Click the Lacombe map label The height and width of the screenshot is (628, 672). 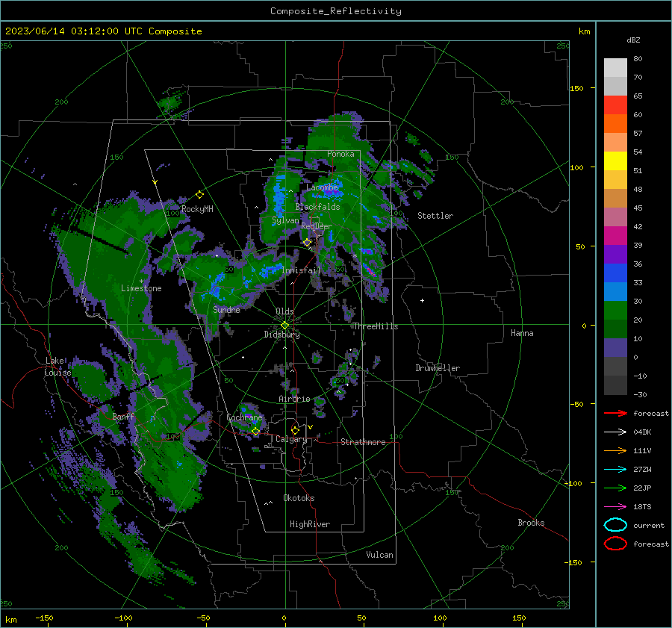coord(322,187)
